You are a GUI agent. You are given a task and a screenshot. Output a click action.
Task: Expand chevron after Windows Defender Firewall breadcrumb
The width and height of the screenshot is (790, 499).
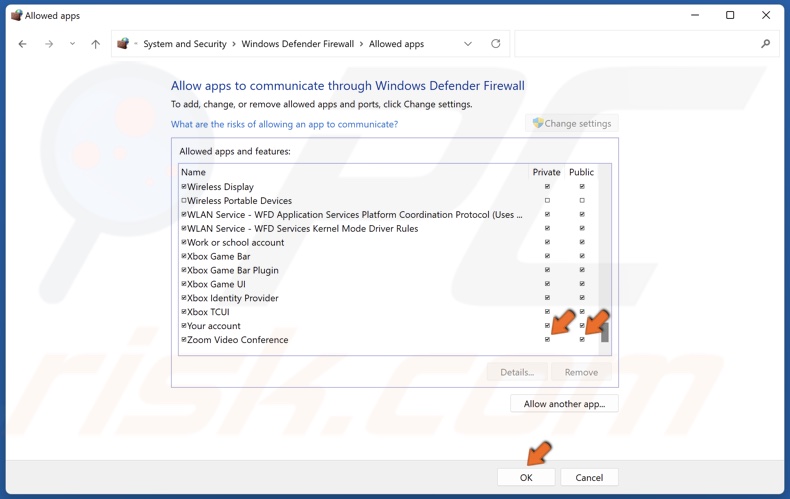coord(361,44)
